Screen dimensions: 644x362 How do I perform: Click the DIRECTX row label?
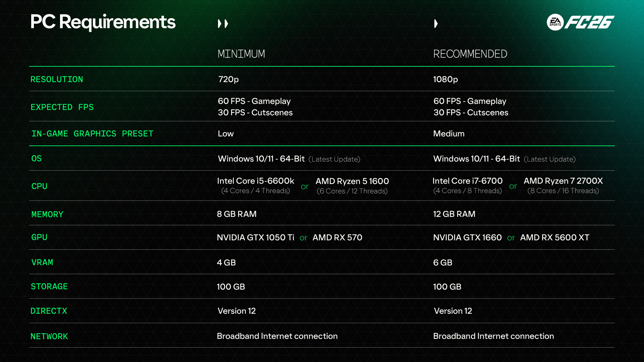(49, 311)
